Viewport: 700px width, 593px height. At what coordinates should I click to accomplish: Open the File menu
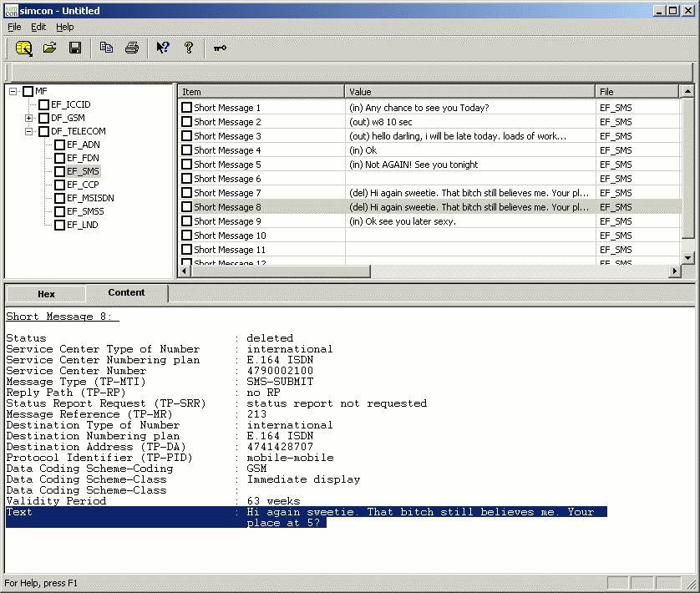click(13, 27)
